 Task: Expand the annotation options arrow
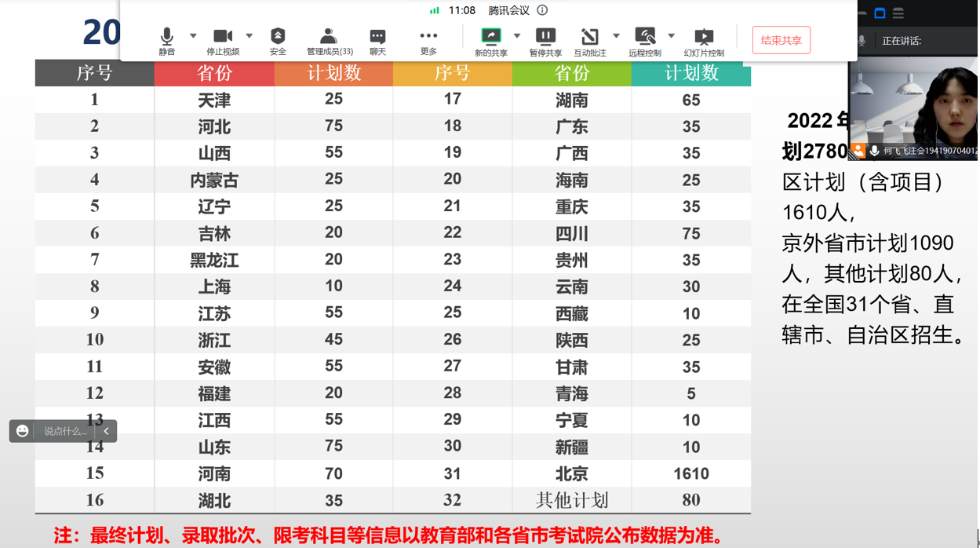click(x=617, y=36)
